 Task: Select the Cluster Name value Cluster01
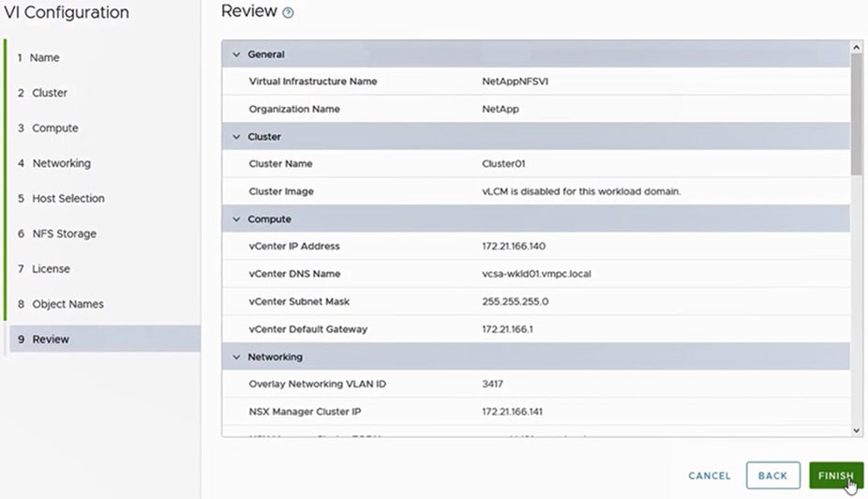[x=503, y=164]
